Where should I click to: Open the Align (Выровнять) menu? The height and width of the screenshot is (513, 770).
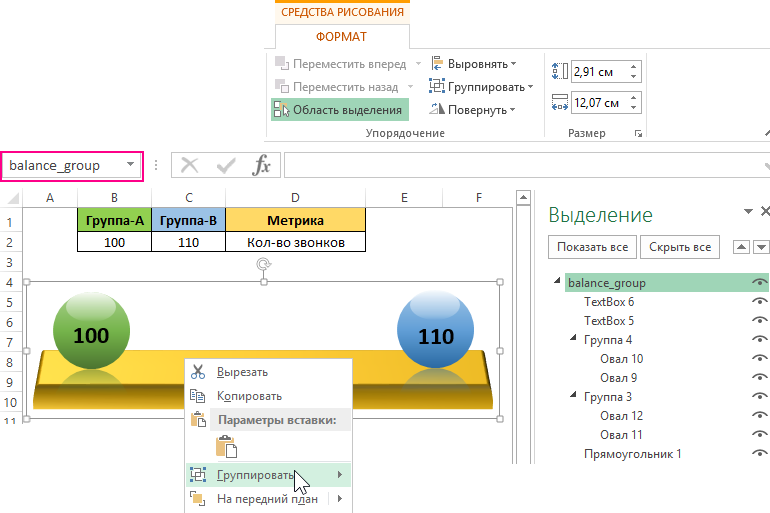point(474,63)
